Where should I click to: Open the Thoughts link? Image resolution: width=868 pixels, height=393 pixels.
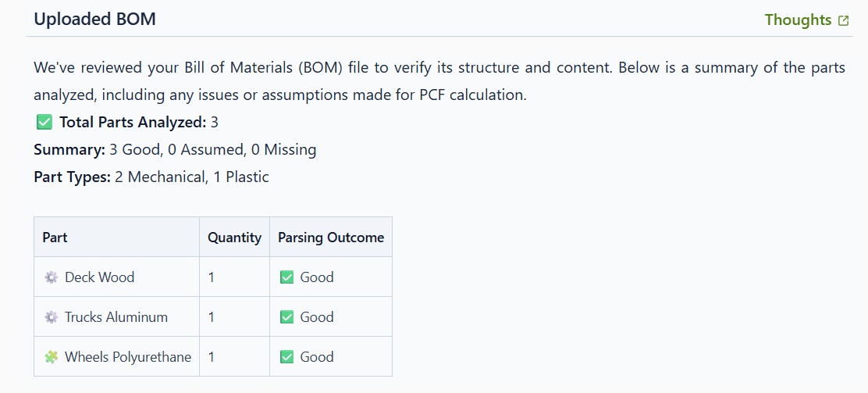[x=798, y=20]
